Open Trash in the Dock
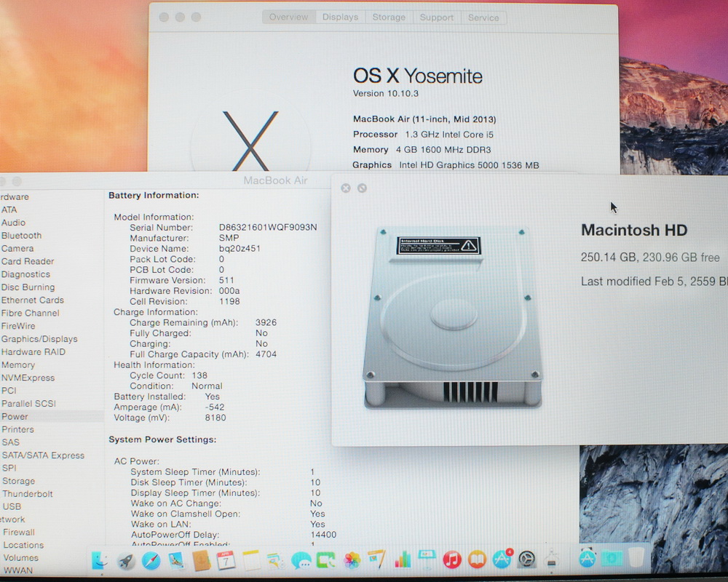This screenshot has height=582, width=728. pyautogui.click(x=637, y=557)
